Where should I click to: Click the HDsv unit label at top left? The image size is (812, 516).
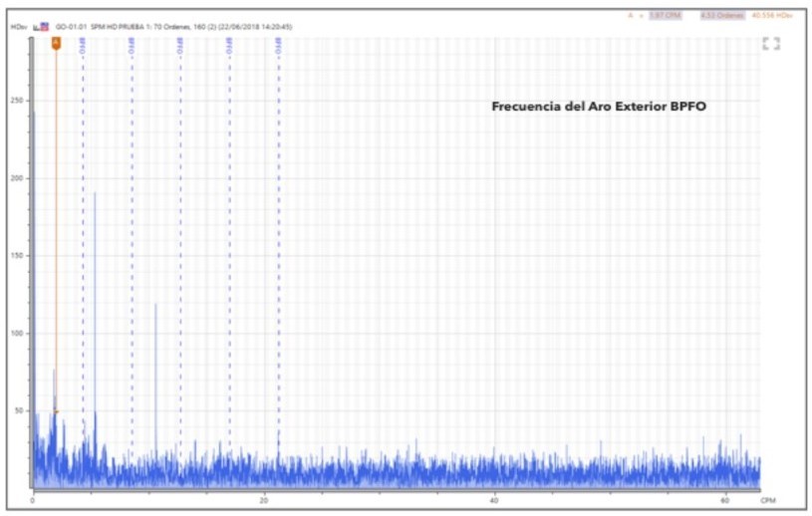[x=18, y=27]
